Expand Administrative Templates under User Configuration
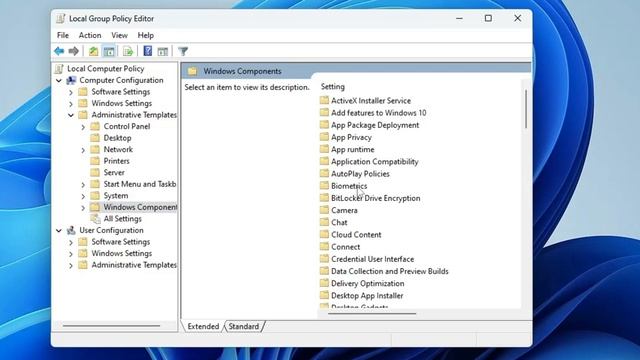The image size is (640, 360). click(x=71, y=265)
